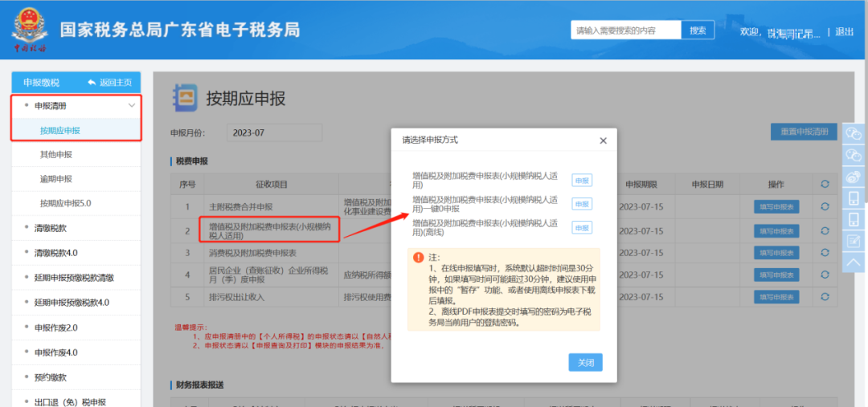Open the Weibo icon in floating bar
Image resolution: width=868 pixels, height=407 pixels.
(854, 177)
